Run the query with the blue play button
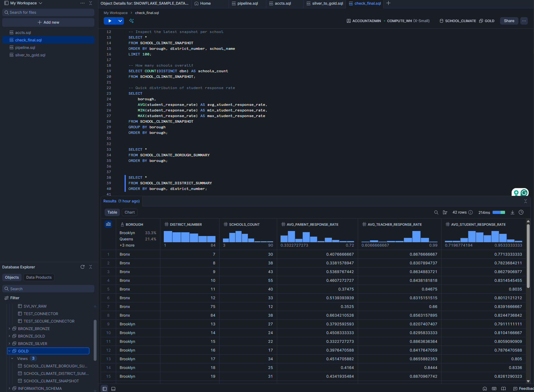Viewport: 534px width, 392px height. pyautogui.click(x=110, y=21)
